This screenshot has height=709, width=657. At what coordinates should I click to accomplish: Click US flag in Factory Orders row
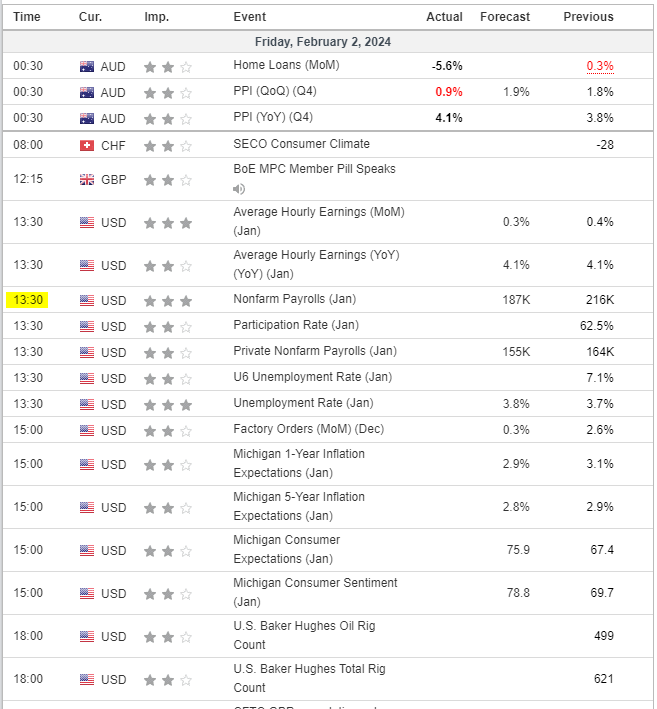tap(87, 430)
